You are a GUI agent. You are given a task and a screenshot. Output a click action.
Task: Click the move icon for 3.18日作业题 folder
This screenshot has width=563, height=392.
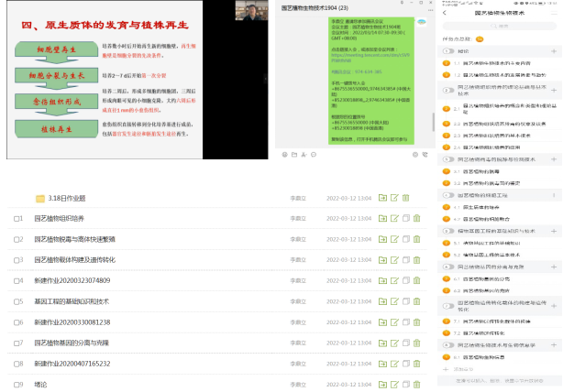coord(381,197)
